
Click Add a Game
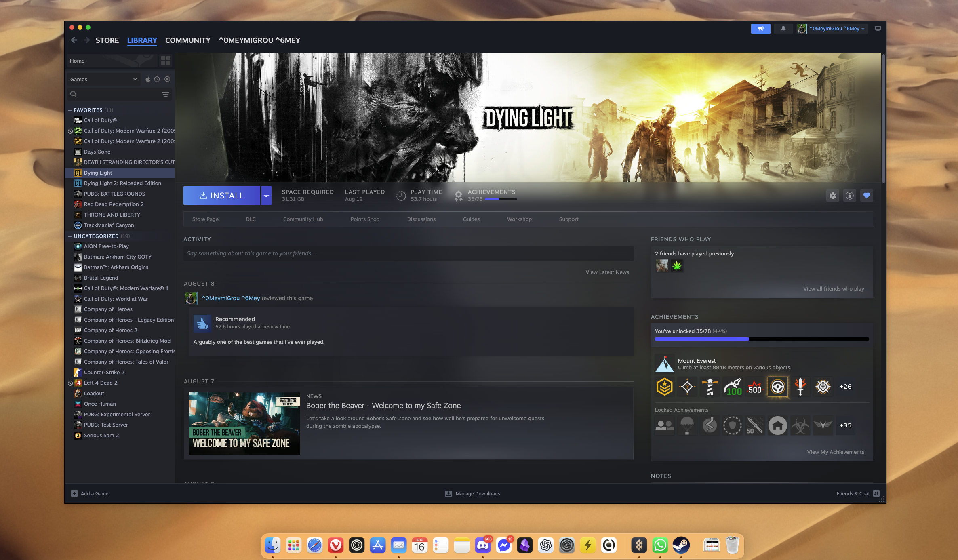click(90, 494)
